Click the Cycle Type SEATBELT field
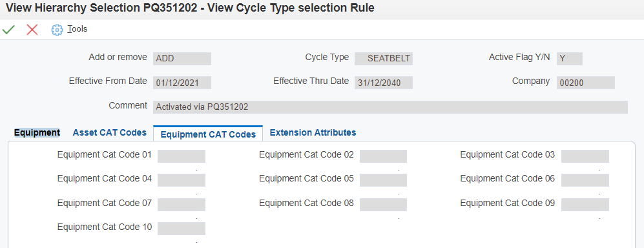 (384, 59)
